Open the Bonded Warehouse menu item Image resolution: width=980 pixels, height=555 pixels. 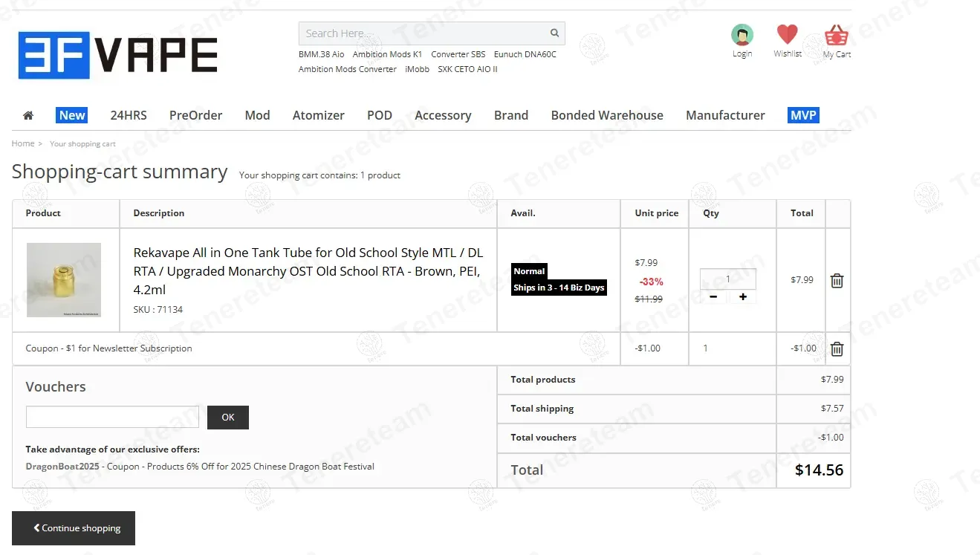607,115
